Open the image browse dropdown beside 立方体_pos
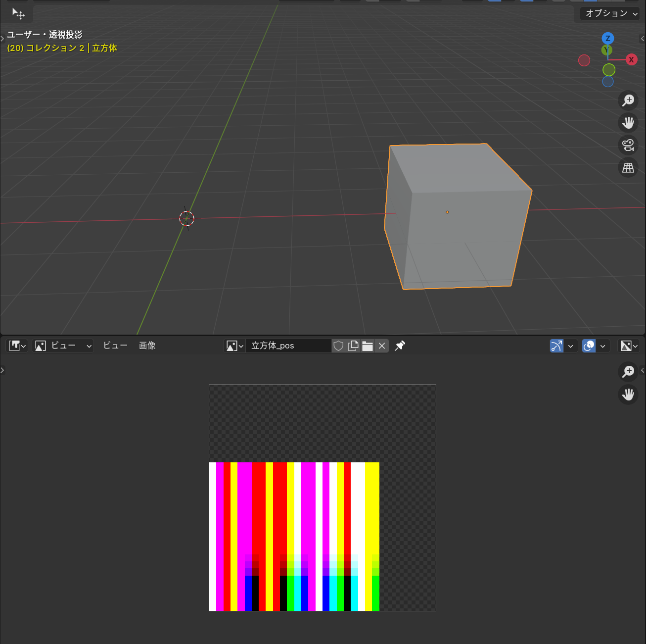646x644 pixels. pyautogui.click(x=234, y=346)
